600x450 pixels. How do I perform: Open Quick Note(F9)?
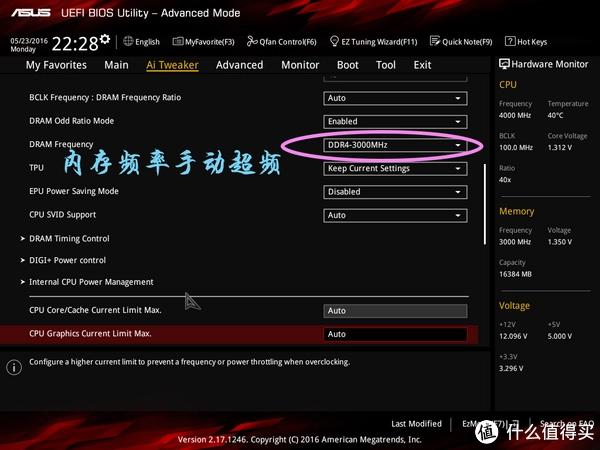pos(435,42)
